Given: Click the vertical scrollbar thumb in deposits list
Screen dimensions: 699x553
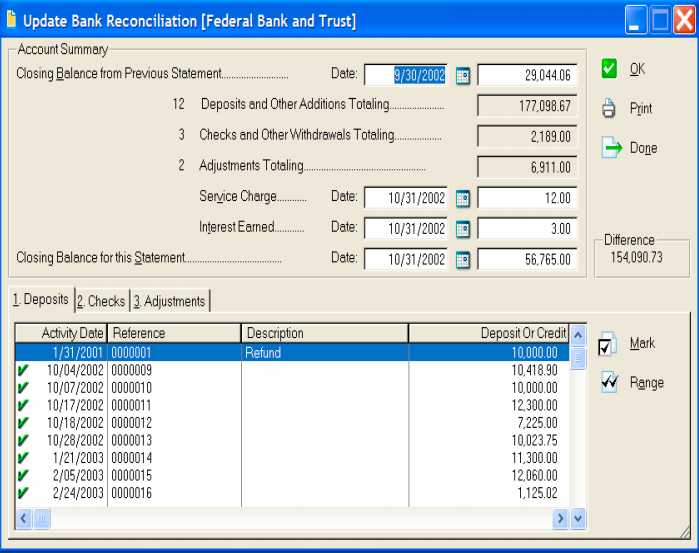Looking at the screenshot, I should click(x=578, y=358).
